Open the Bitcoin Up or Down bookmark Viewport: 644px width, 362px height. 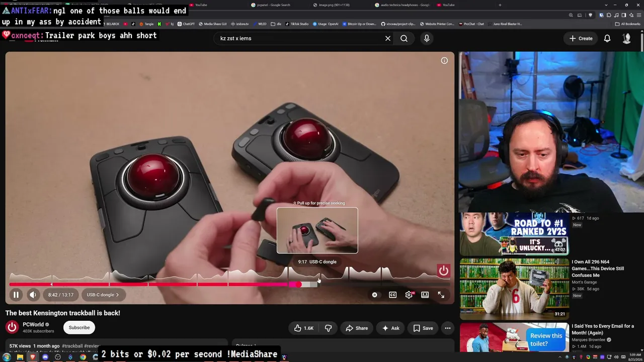(360, 24)
